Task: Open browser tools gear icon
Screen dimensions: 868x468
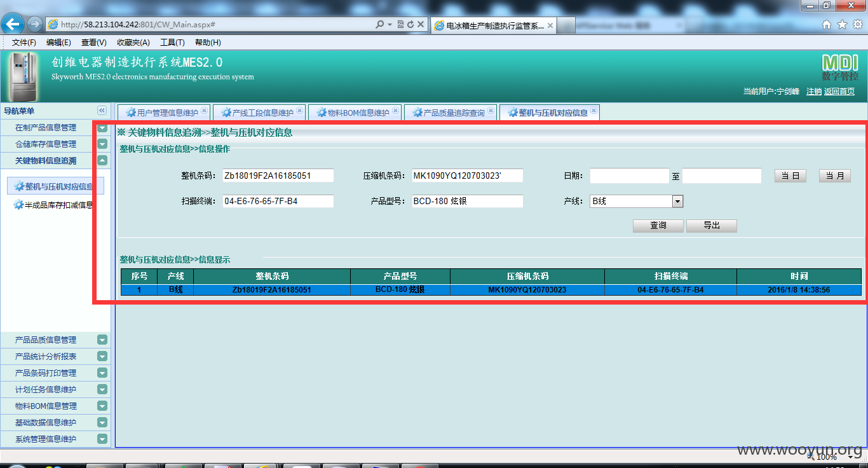Action: pyautogui.click(x=857, y=24)
